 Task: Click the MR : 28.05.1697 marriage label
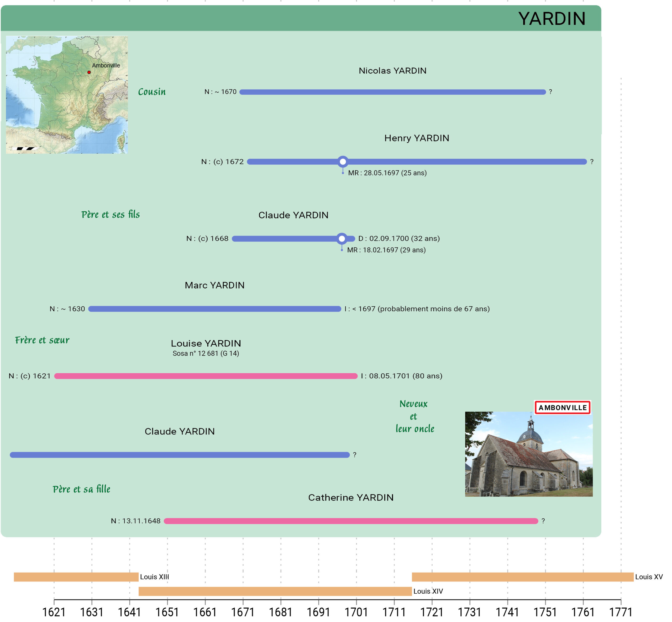(387, 173)
